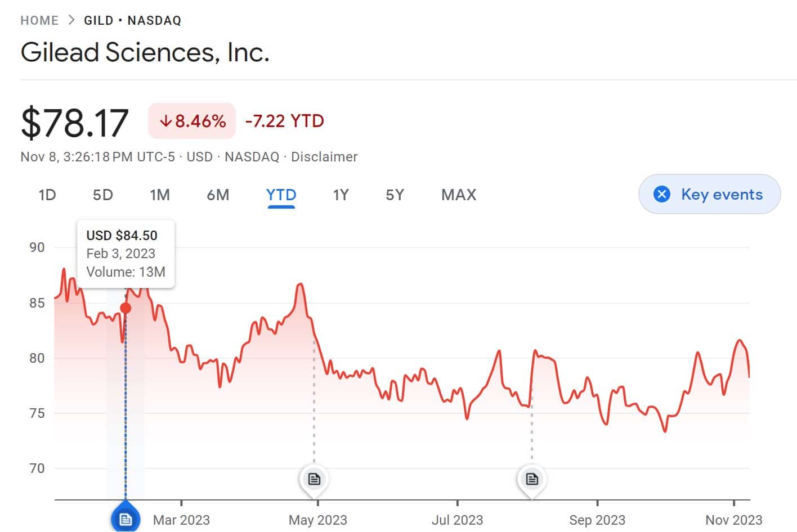Screen dimensions: 797x532
Task: Show the MAX historical chart
Action: click(458, 195)
